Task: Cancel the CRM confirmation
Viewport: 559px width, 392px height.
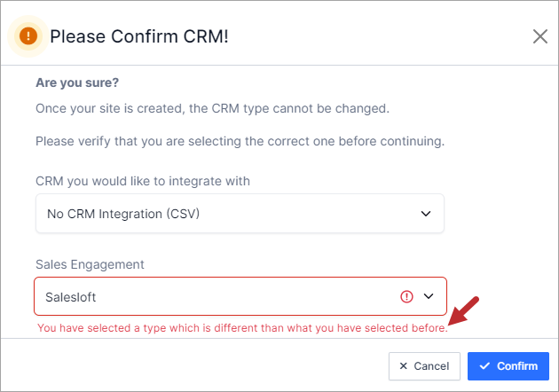Action: click(x=424, y=366)
